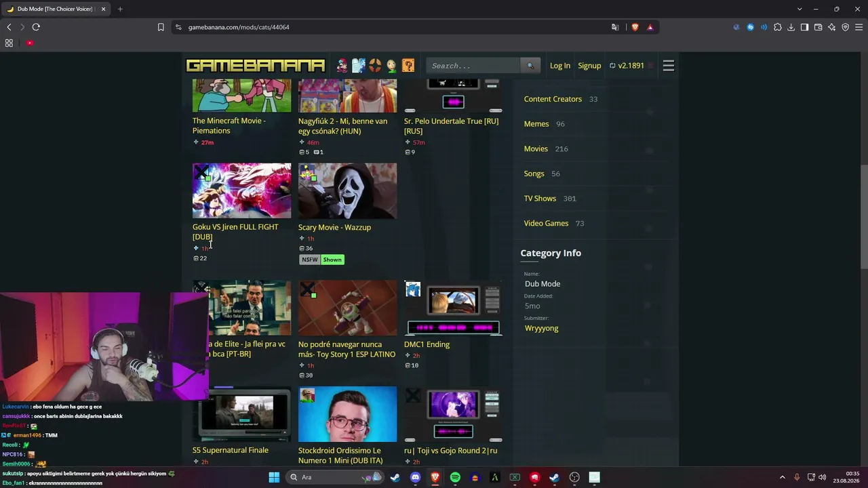Open Movies category

536,149
